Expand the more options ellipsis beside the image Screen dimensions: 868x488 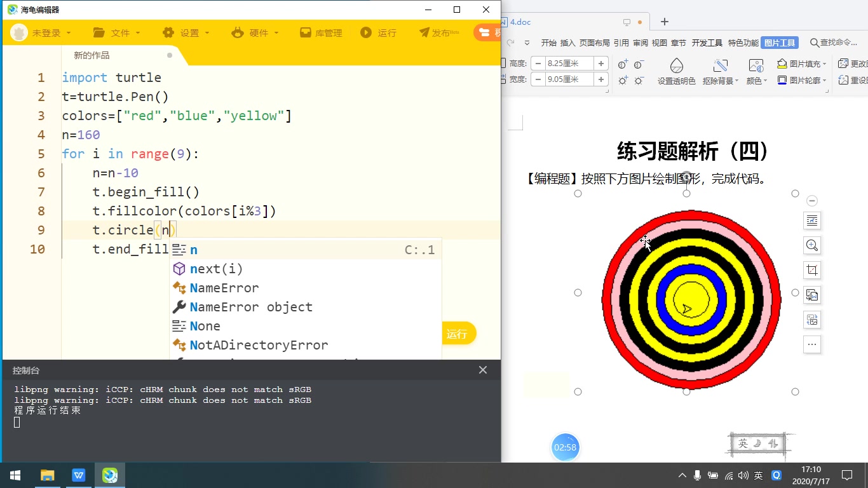point(811,344)
